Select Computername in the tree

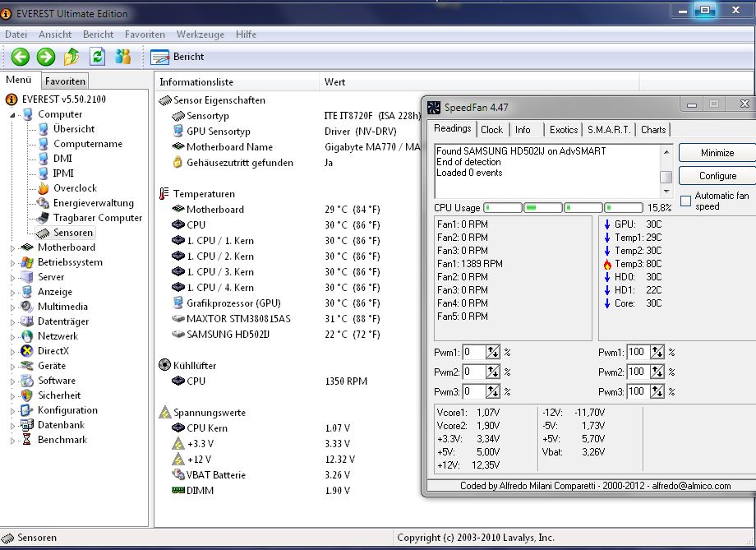click(x=88, y=144)
